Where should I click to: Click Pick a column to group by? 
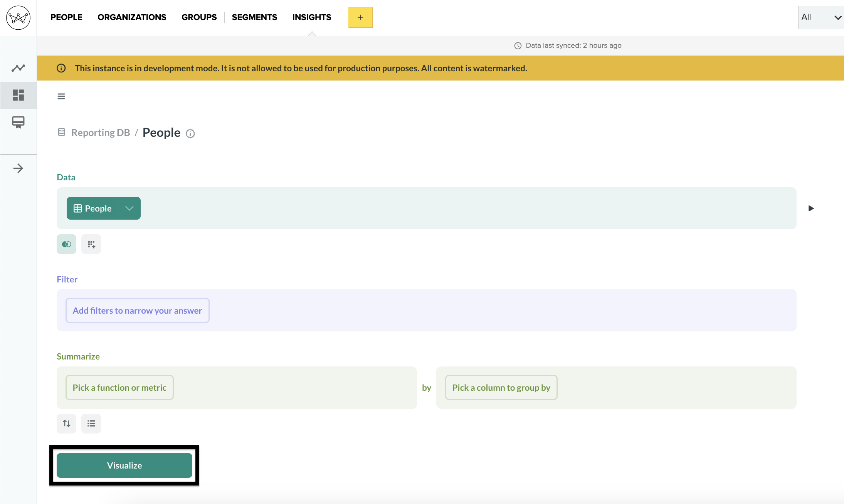(501, 388)
